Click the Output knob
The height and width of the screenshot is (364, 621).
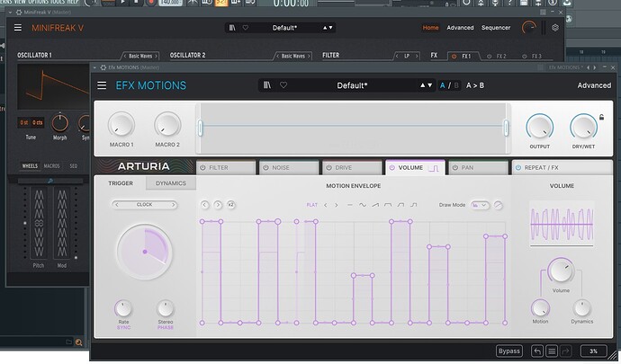[x=539, y=127]
